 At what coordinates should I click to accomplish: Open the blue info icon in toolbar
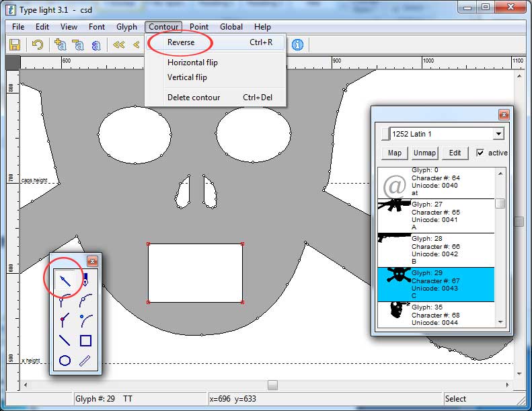point(297,45)
